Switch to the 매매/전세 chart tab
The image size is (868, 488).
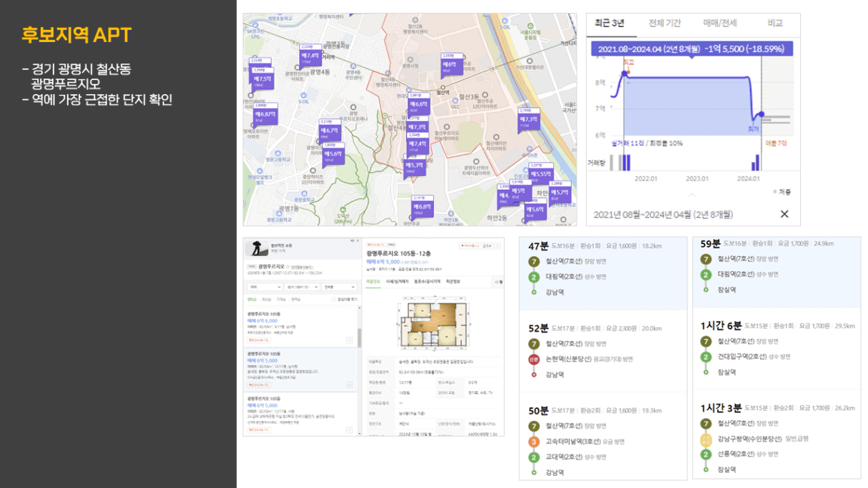point(720,23)
